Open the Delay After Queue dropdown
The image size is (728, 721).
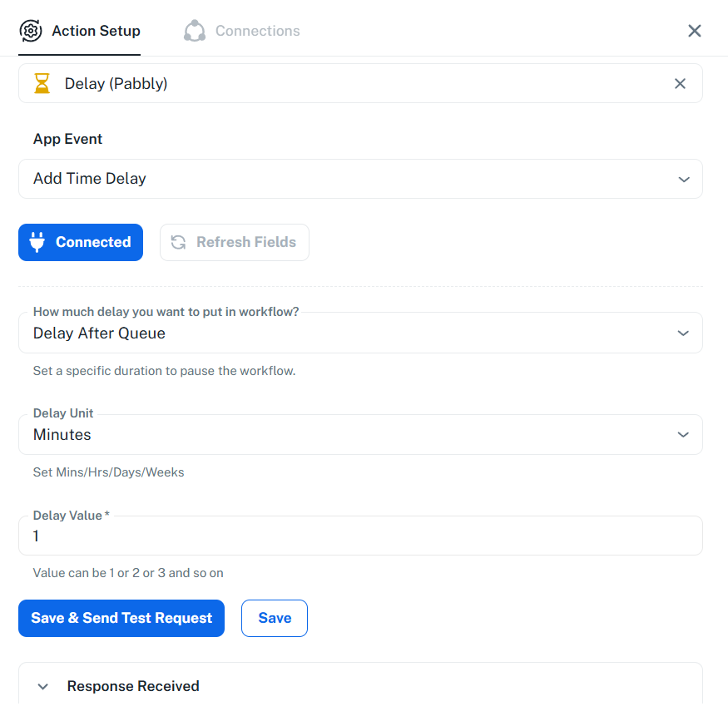tap(360, 333)
